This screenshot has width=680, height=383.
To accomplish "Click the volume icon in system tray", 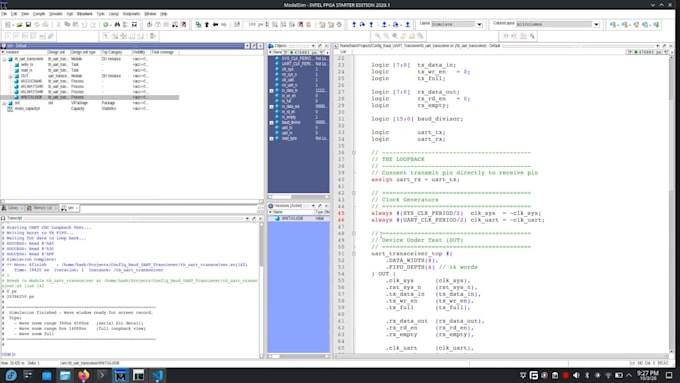I will point(576,375).
